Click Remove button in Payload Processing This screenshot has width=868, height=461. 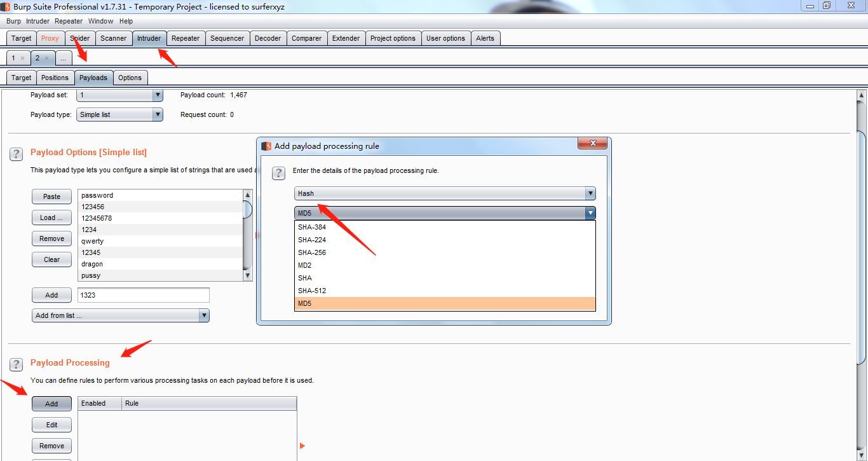tap(51, 446)
